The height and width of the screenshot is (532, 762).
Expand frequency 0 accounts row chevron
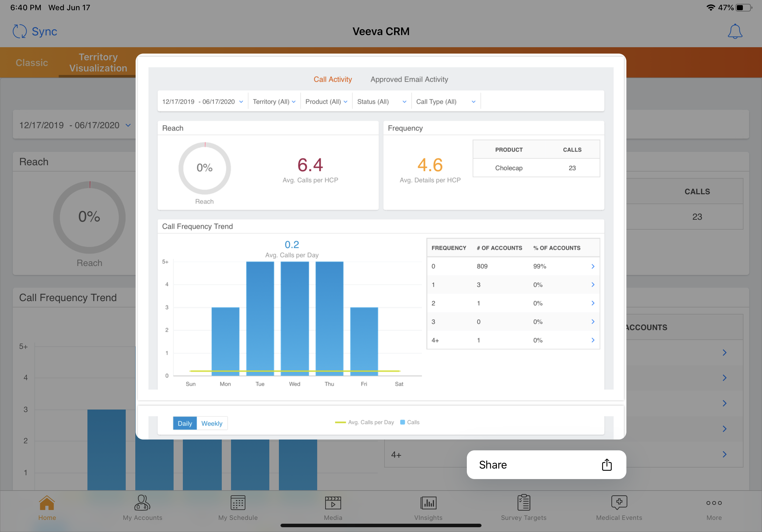tap(593, 266)
